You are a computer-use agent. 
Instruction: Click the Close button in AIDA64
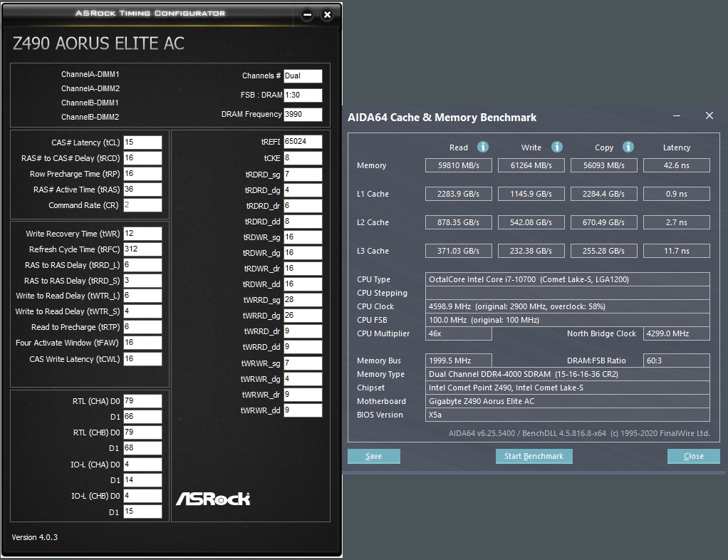click(x=694, y=456)
